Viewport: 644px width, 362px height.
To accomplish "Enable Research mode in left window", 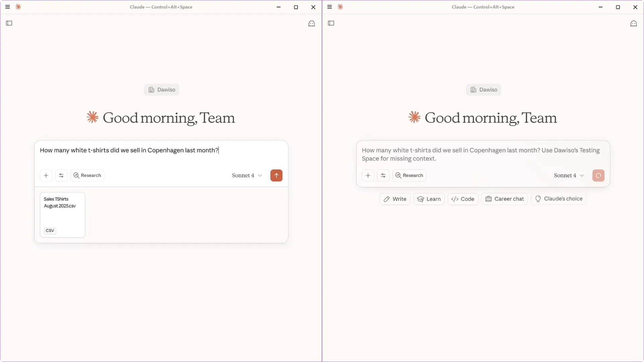I will [87, 175].
